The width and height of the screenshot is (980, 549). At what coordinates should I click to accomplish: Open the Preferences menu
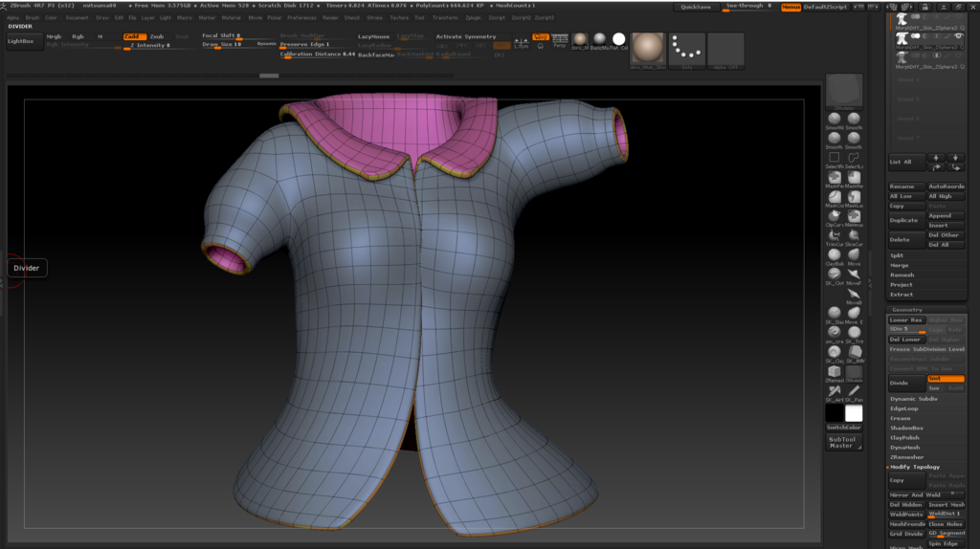pyautogui.click(x=301, y=18)
